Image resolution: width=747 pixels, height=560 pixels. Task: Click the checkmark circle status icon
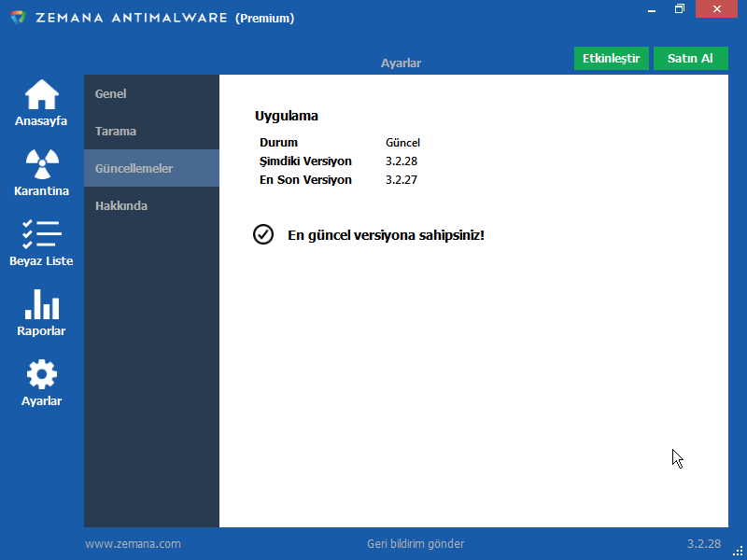tap(263, 234)
